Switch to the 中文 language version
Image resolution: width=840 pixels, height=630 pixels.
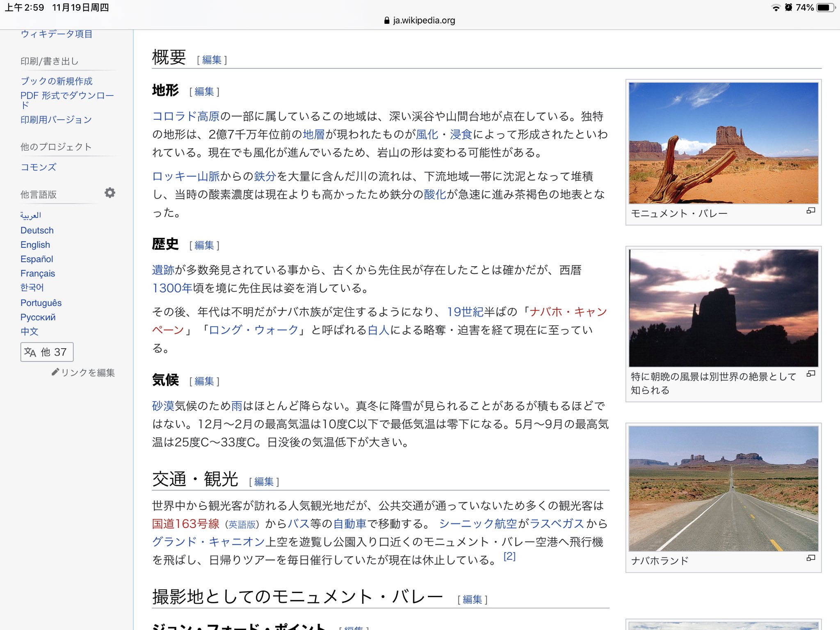(x=29, y=331)
